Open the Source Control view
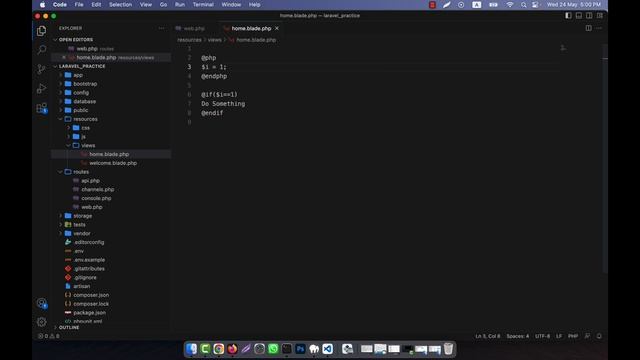The width and height of the screenshot is (640, 360). click(41, 69)
